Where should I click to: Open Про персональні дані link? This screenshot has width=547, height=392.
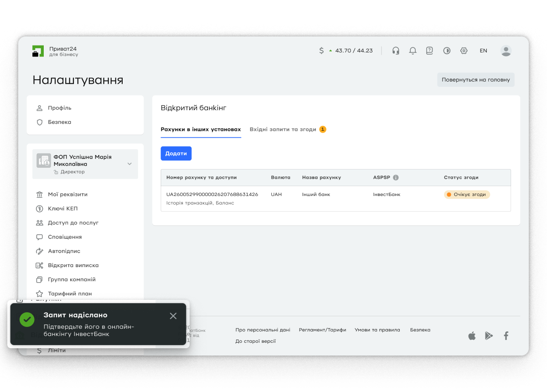pos(263,330)
